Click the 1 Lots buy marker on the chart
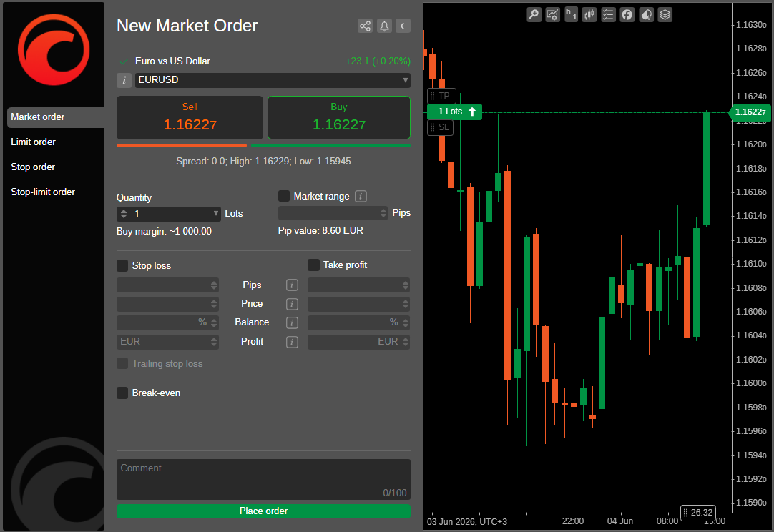Image resolution: width=774 pixels, height=532 pixels. (x=455, y=112)
